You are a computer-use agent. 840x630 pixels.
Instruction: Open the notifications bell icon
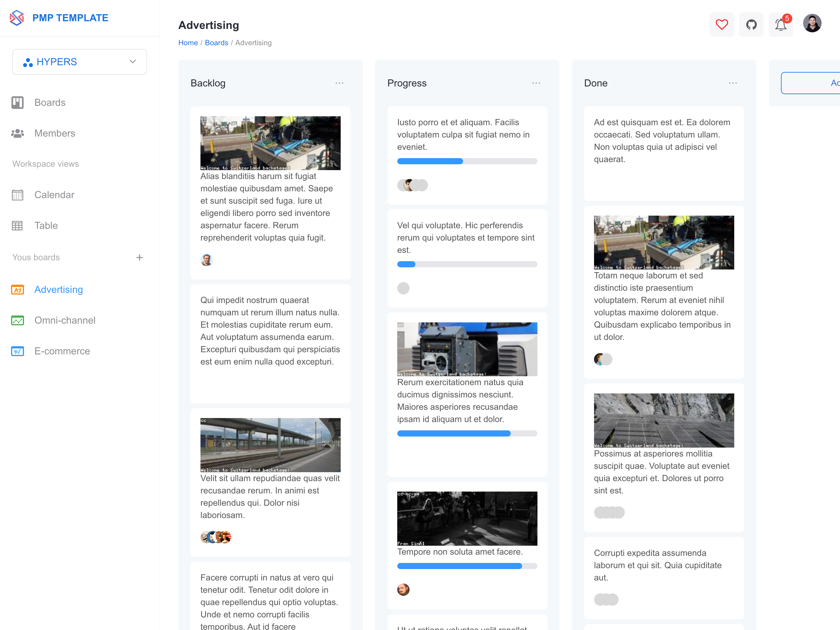tap(780, 25)
